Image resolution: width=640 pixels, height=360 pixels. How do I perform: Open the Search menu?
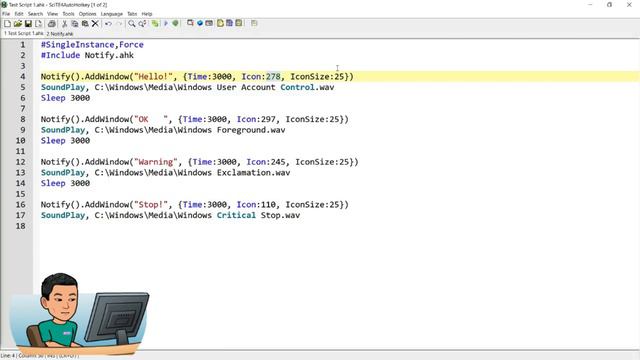(35, 14)
